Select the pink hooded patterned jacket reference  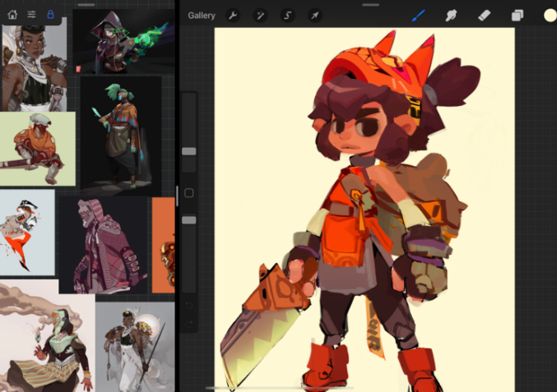click(103, 245)
